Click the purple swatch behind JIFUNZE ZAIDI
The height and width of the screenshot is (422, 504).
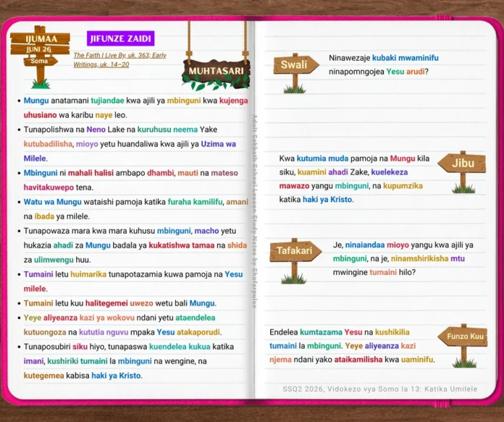(120, 38)
